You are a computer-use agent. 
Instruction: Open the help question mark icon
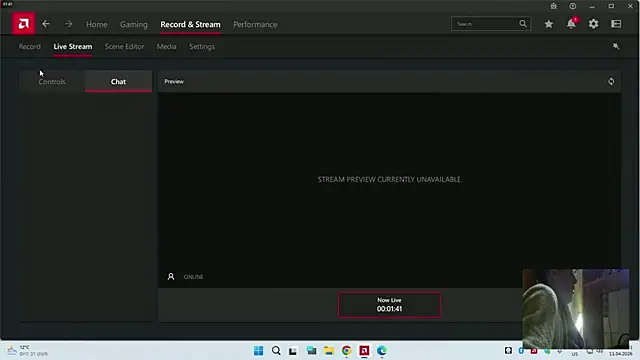click(x=573, y=6)
